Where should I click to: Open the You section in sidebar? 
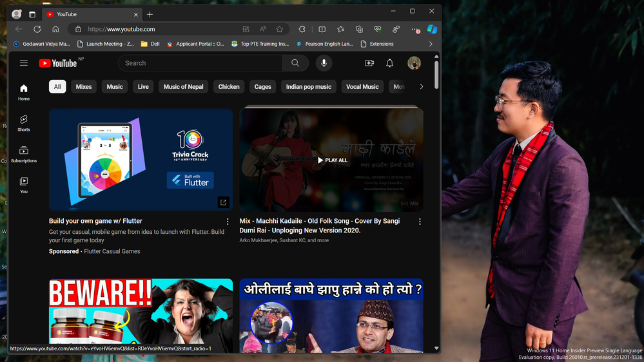click(x=24, y=185)
